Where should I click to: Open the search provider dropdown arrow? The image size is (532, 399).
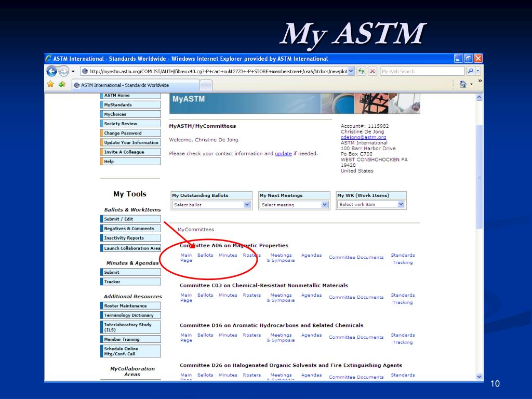(x=478, y=71)
